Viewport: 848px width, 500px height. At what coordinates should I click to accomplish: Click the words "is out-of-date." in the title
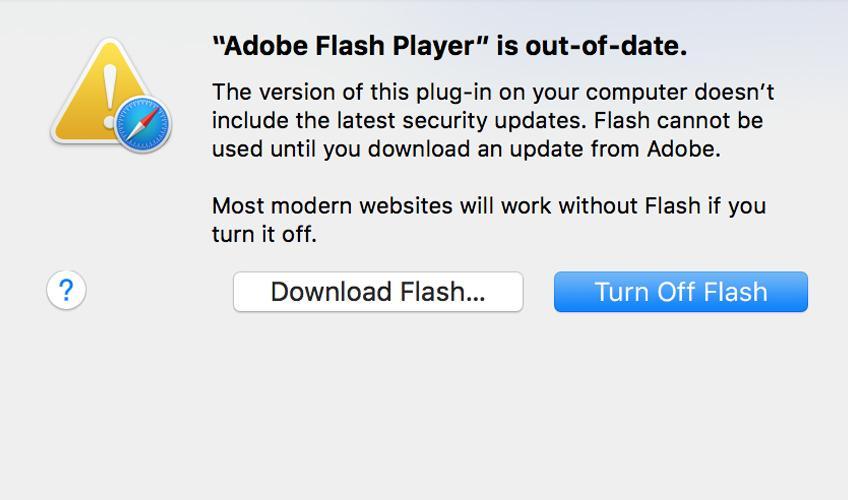click(x=592, y=46)
